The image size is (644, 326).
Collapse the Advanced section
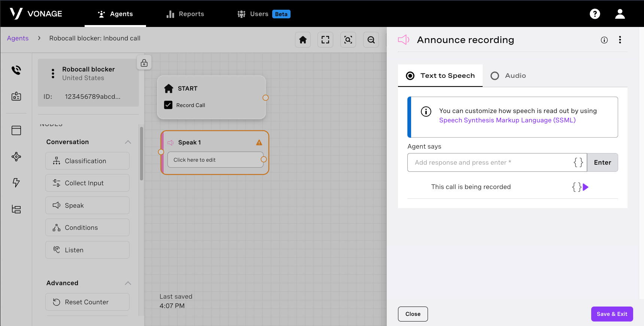point(128,283)
